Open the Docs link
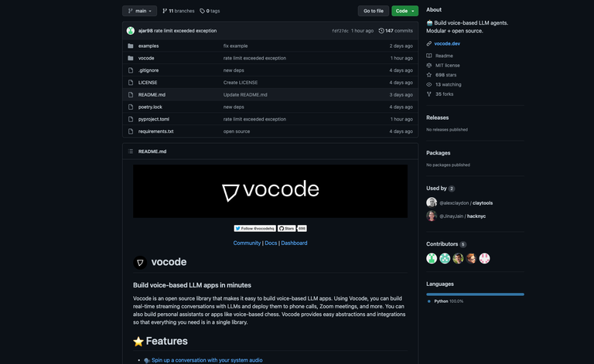The width and height of the screenshot is (594, 364). [271, 243]
